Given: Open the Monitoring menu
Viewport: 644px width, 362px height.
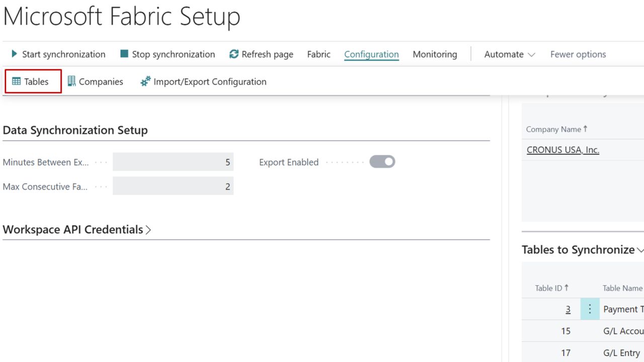Looking at the screenshot, I should pyautogui.click(x=435, y=54).
